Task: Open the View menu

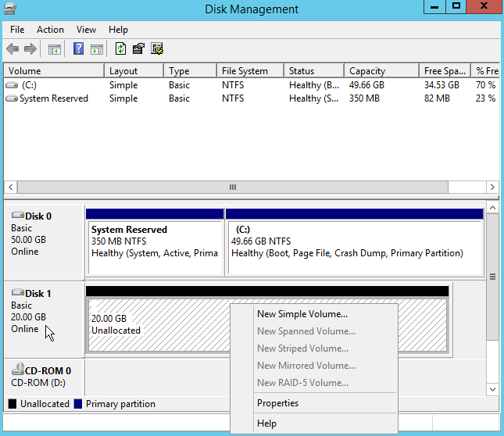Action: pos(86,30)
